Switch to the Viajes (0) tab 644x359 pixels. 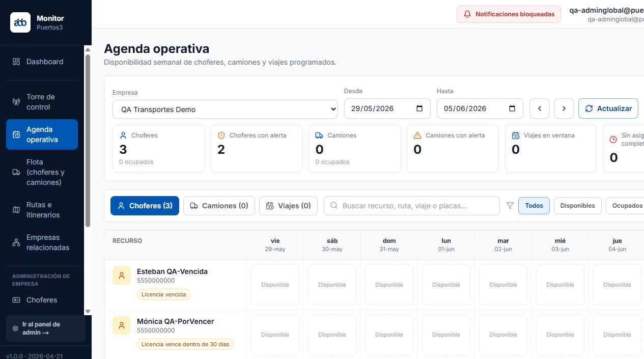pos(288,206)
